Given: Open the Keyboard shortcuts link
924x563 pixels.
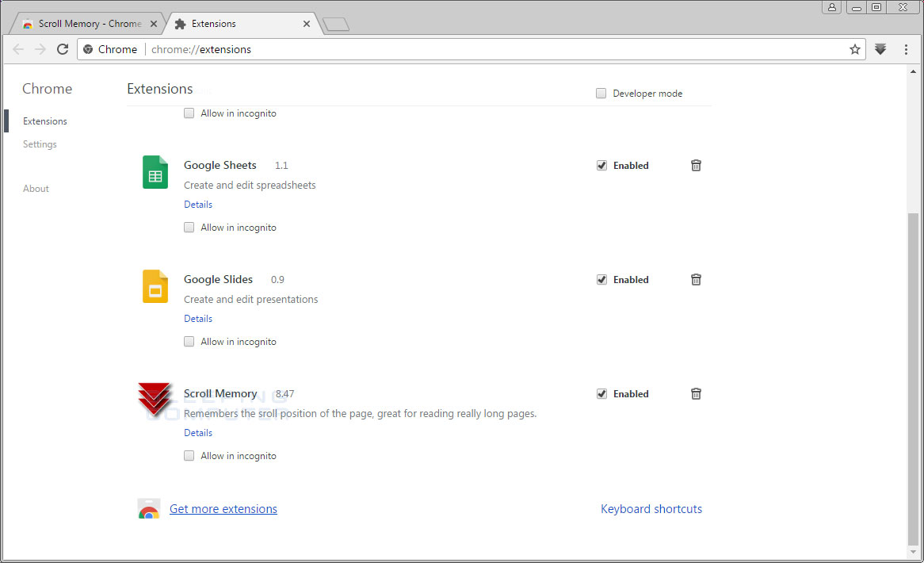Looking at the screenshot, I should click(651, 508).
